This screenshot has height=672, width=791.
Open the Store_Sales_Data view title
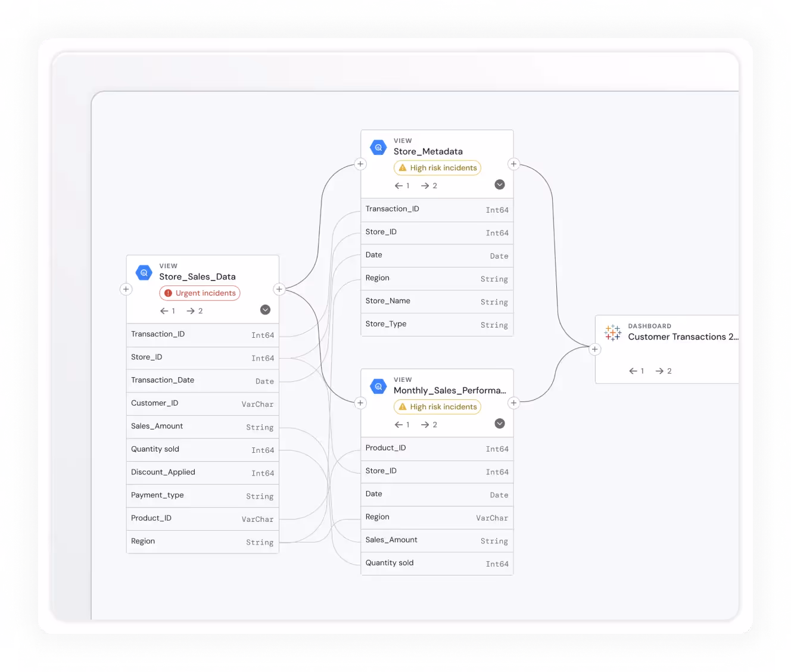coord(197,277)
